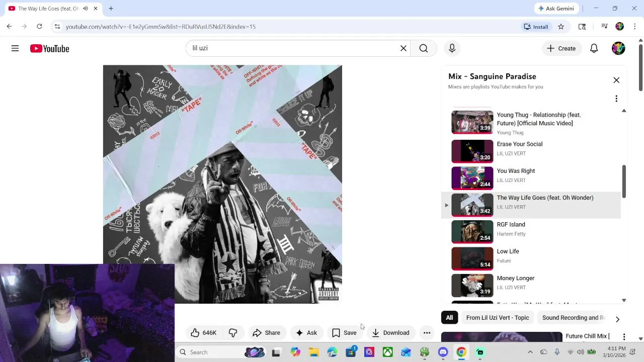Click Ask Gemini button
Viewport: 644px width, 362px height.
click(x=556, y=9)
